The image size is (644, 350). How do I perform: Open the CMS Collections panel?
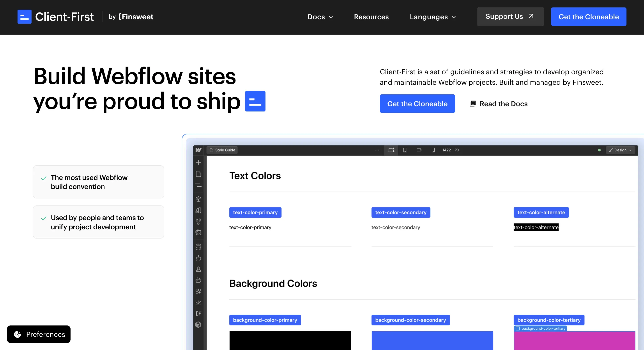[198, 247]
